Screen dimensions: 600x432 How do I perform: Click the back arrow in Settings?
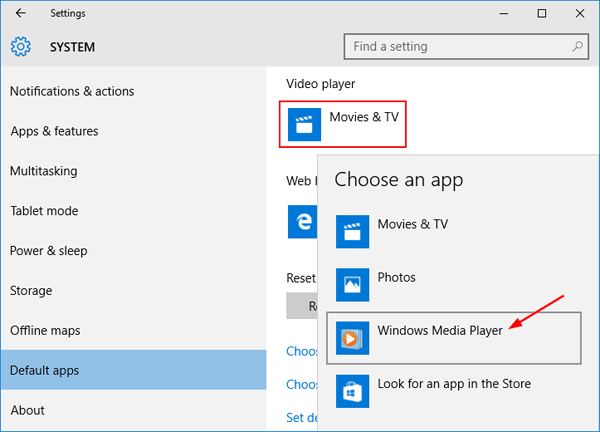click(21, 13)
